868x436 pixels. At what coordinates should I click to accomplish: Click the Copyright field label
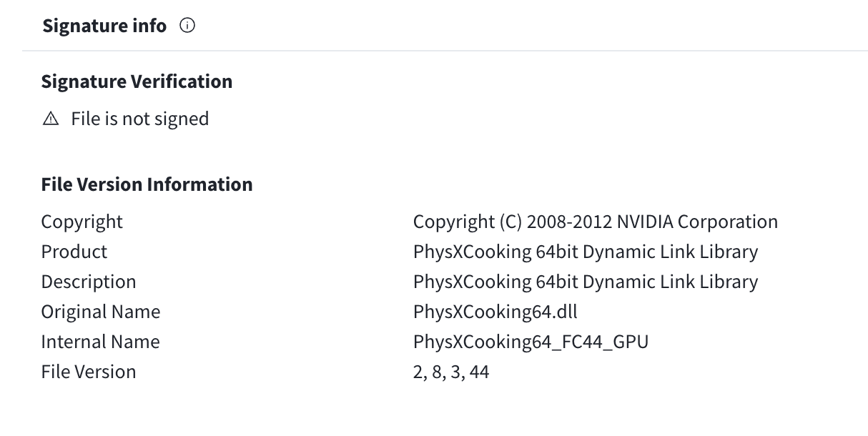[x=82, y=222]
